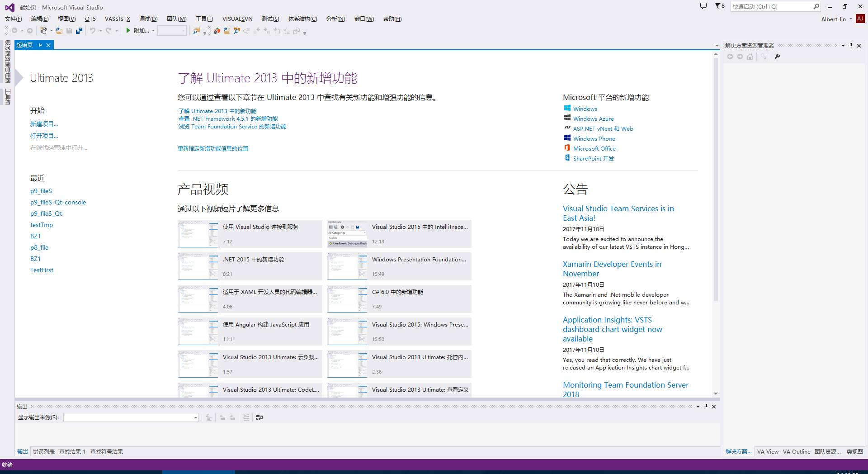Switch to the 类视图 tab

[854, 451]
